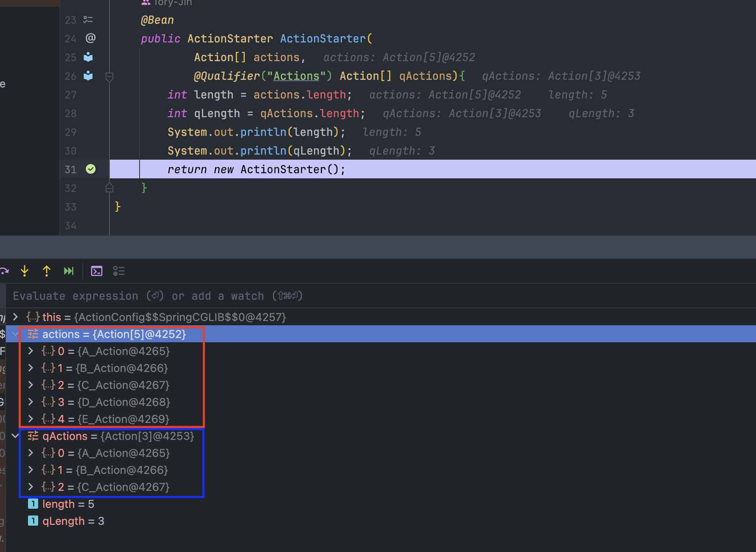Click the primitive icon beside length variable
Viewport: 756px width, 552px height.
click(x=33, y=504)
